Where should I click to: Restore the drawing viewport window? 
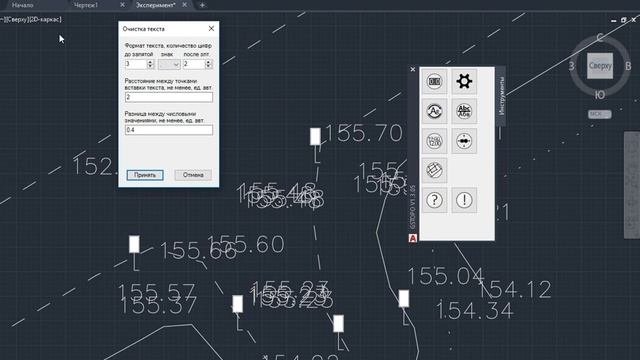coord(623,20)
